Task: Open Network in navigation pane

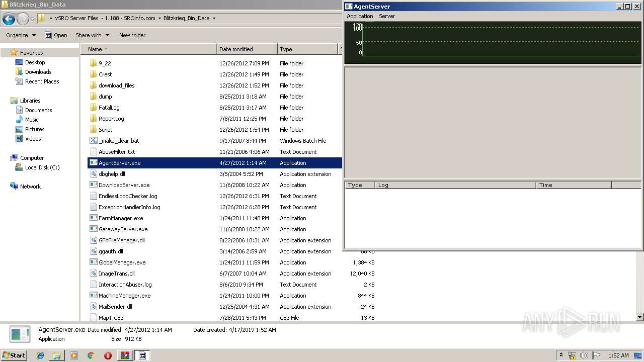Action: point(30,187)
